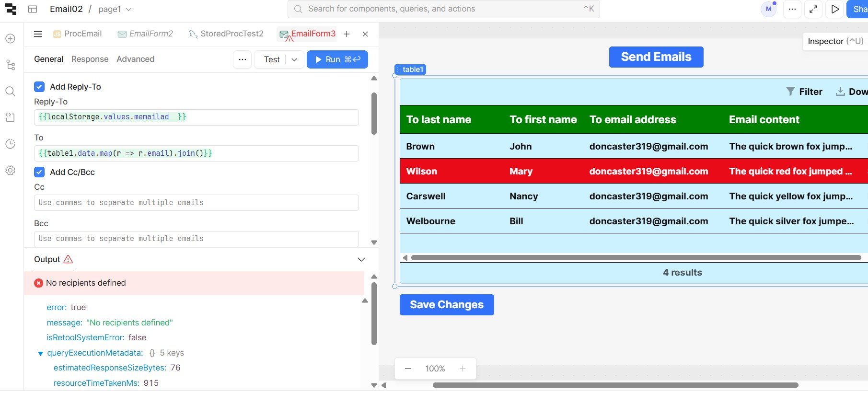Add a new query with plus icon
This screenshot has width=868, height=393.
pyautogui.click(x=347, y=34)
